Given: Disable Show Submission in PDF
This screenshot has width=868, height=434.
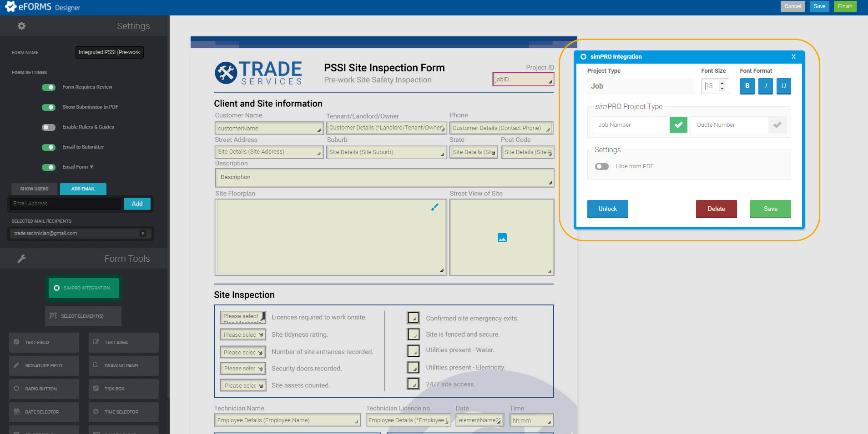Looking at the screenshot, I should pos(49,107).
